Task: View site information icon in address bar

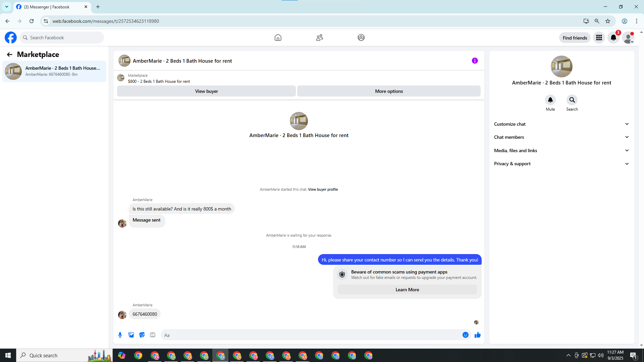Action: coord(46,21)
